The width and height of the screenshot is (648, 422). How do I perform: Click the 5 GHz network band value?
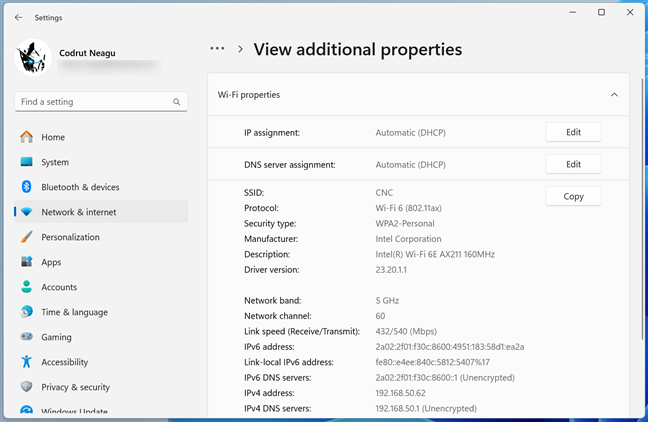click(387, 300)
